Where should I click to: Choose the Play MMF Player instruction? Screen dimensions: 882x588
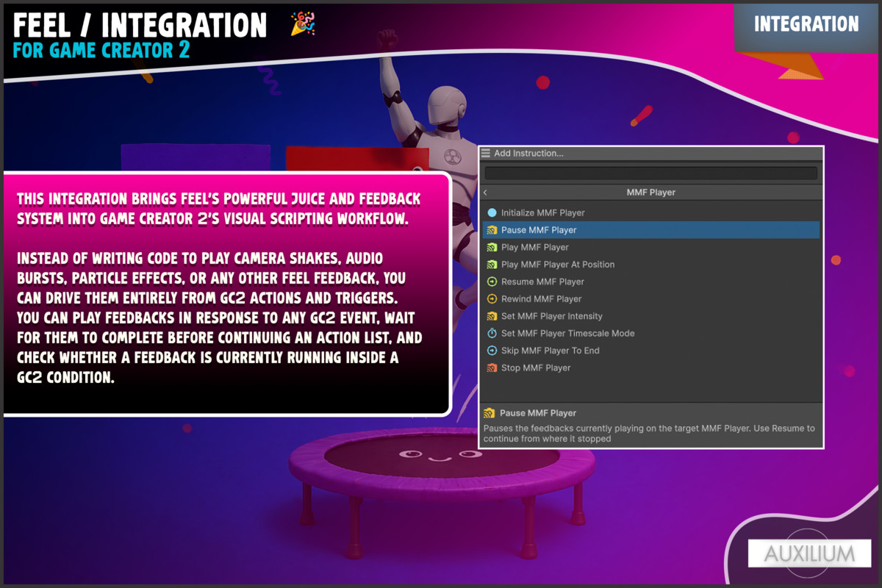point(651,247)
